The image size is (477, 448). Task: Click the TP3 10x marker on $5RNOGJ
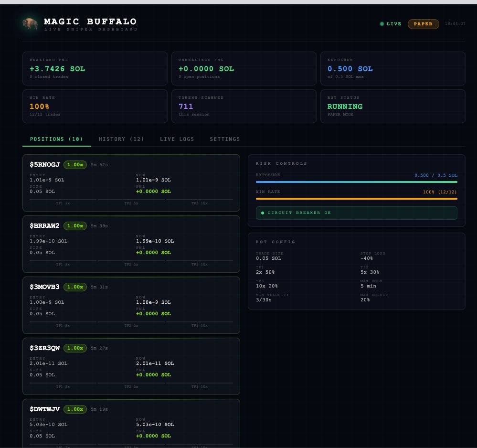click(x=200, y=203)
